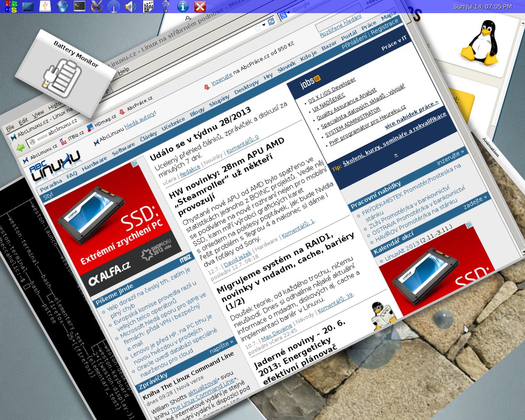Click author link Max Devaine

276,332
